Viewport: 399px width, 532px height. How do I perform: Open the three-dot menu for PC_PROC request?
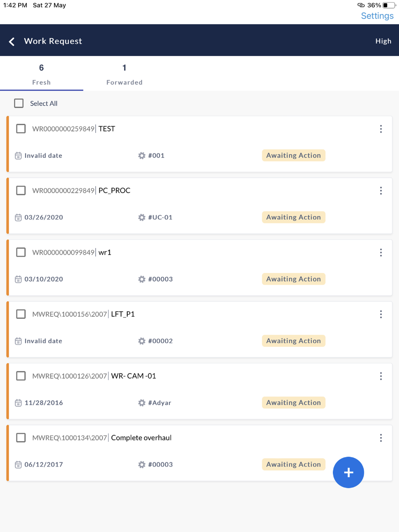click(x=381, y=191)
